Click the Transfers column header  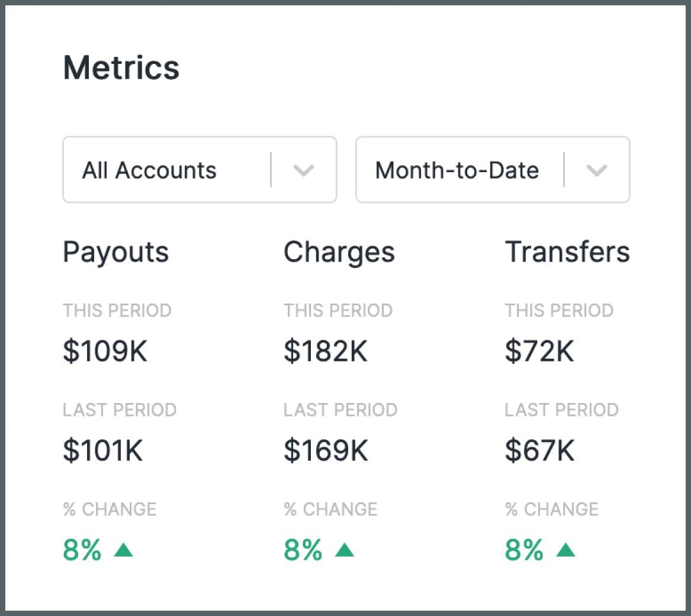pos(567,252)
